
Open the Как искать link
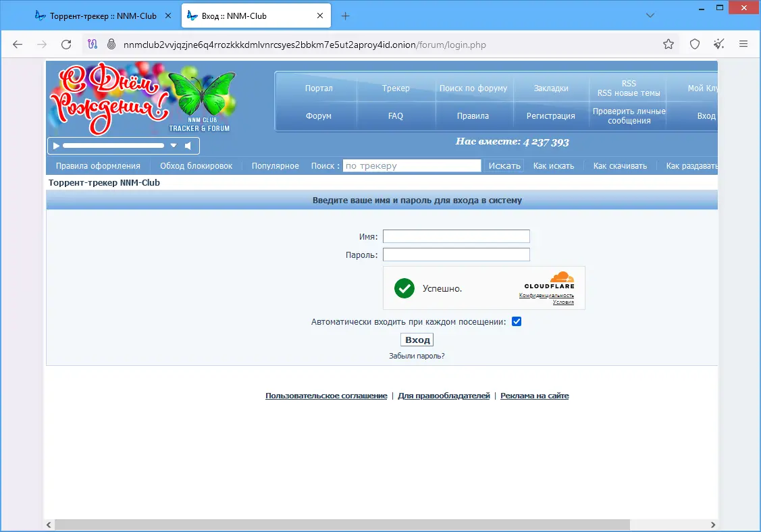(x=553, y=166)
